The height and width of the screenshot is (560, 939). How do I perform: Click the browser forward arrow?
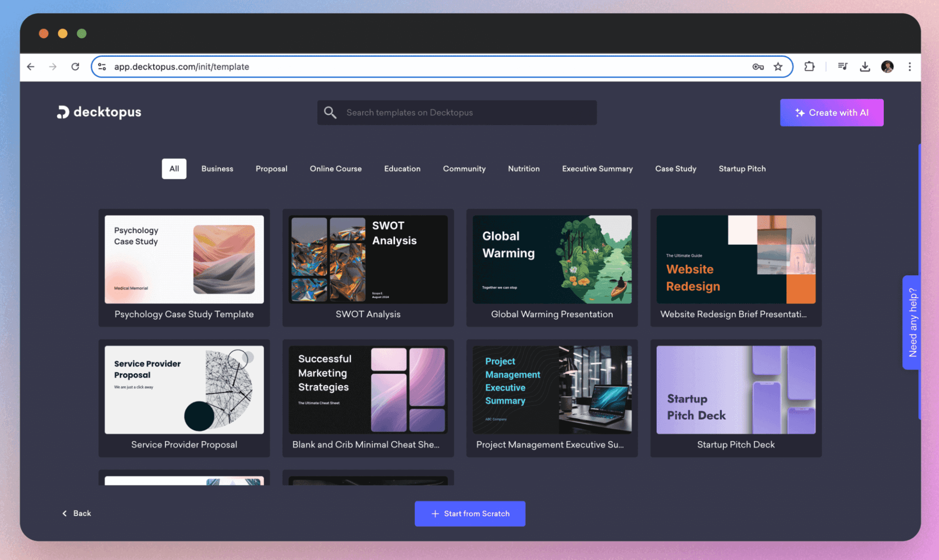pos(53,66)
